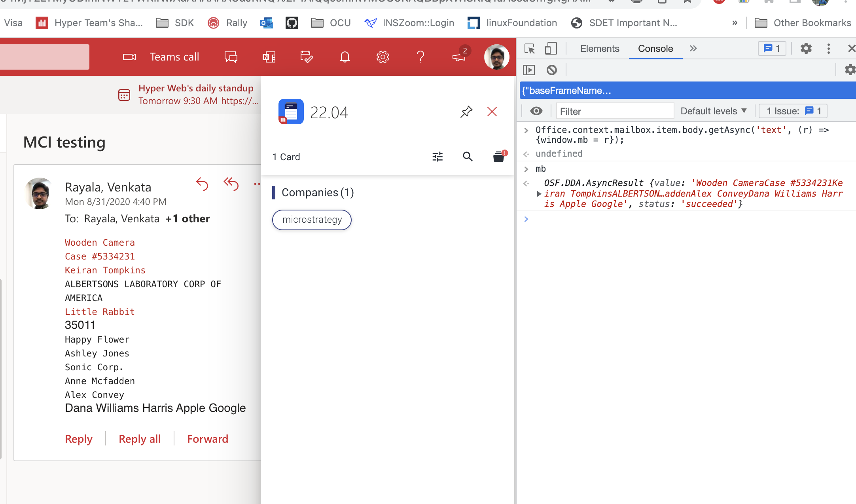Create a live expression with eye icon
This screenshot has width=856, height=504.
point(536,111)
